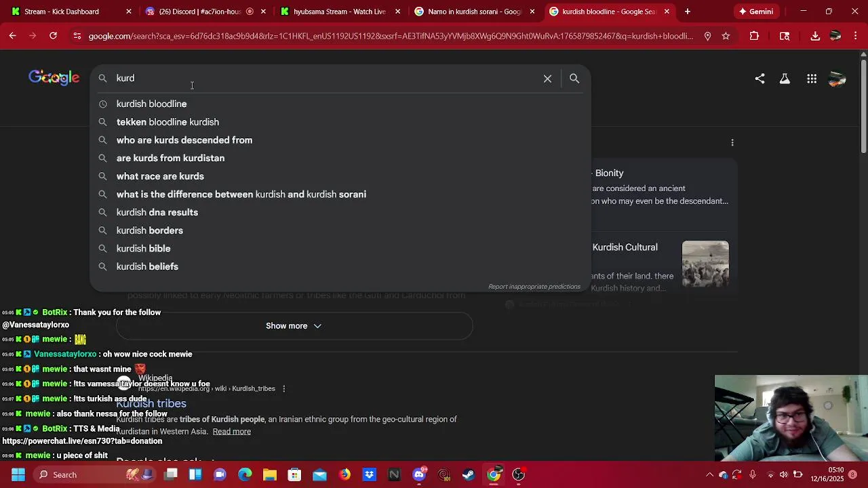Clear the search box with the X icon
The image size is (868, 488).
547,79
